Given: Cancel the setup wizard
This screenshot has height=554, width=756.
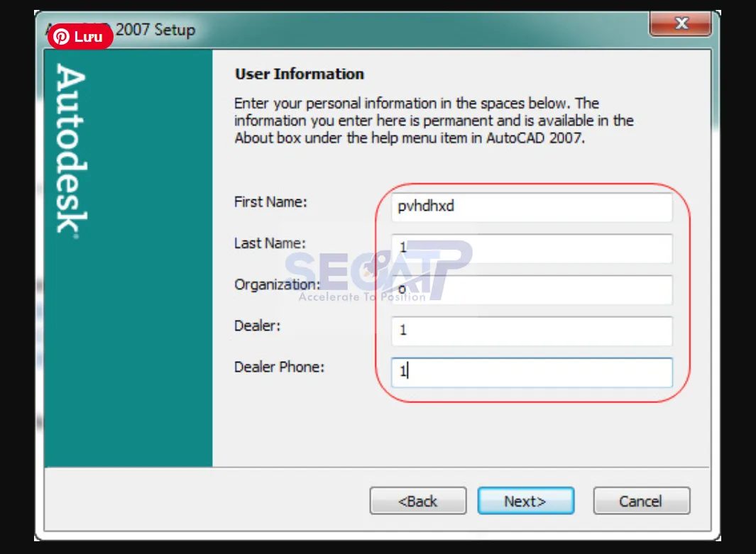Looking at the screenshot, I should tap(641, 501).
